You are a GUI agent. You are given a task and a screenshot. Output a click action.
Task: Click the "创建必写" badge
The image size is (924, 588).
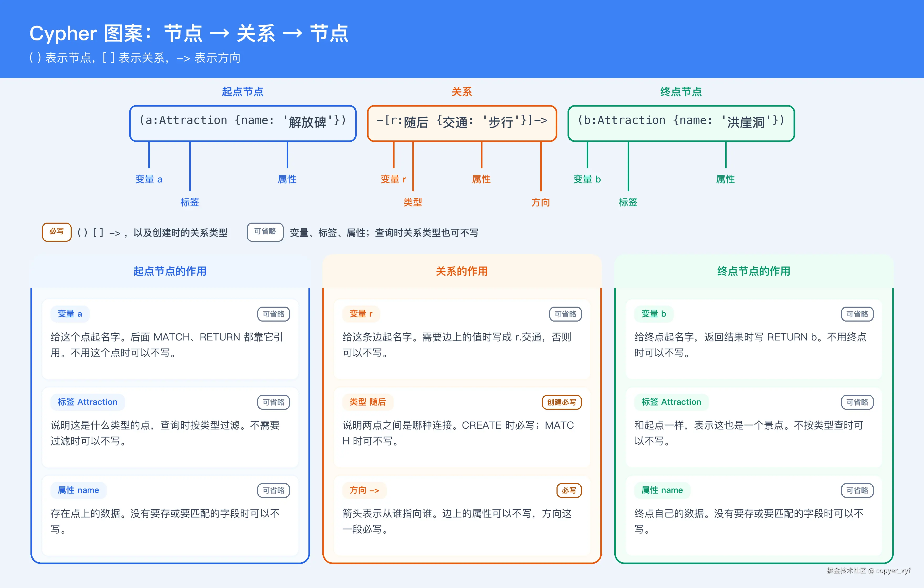(x=562, y=402)
